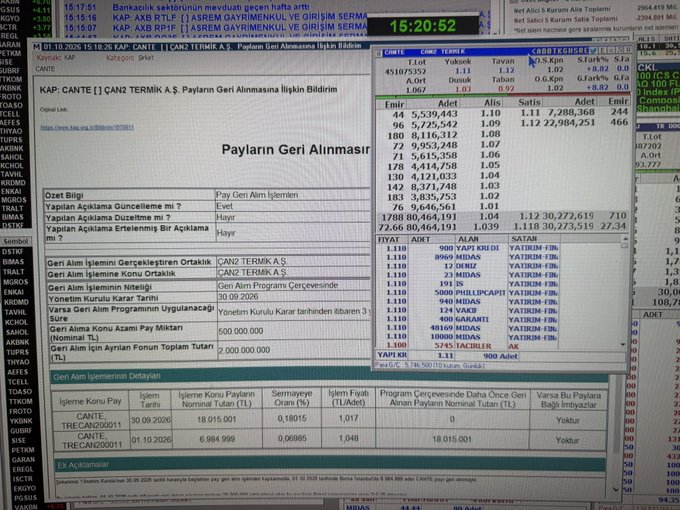680x510 pixels.
Task: Select TUPRS row under the Sembol header
Action: tap(18, 352)
